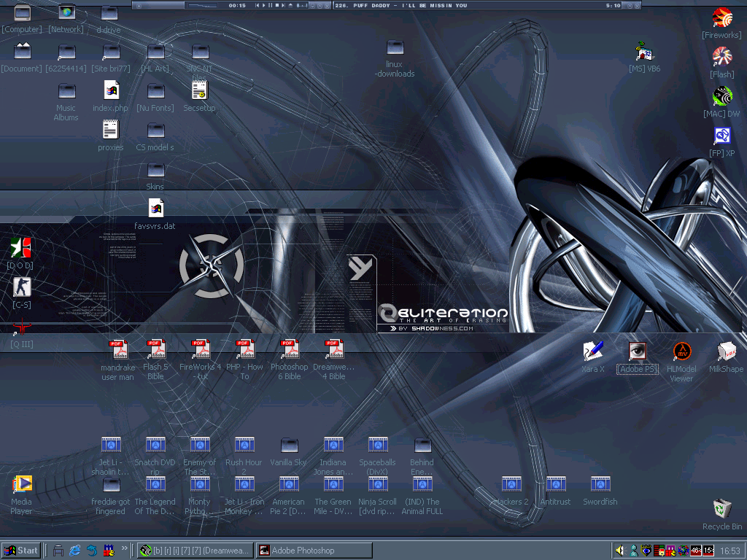Open the [Nu Fonts] folder
The width and height of the screenshot is (747, 560).
tap(155, 97)
